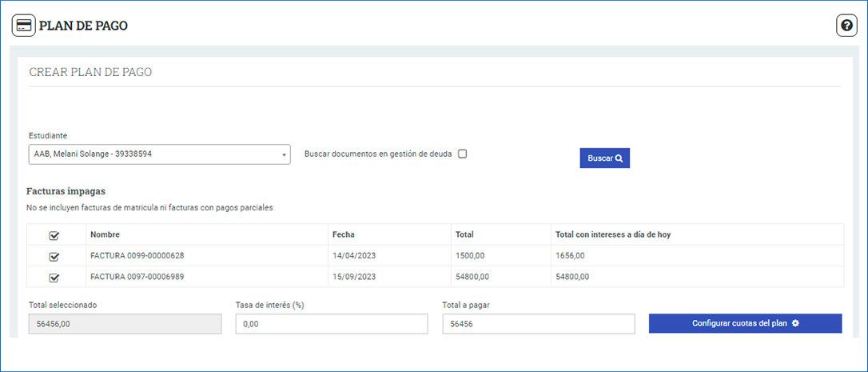Click the Total seleccionado field
Image resolution: width=868 pixels, height=372 pixels.
[x=125, y=324]
